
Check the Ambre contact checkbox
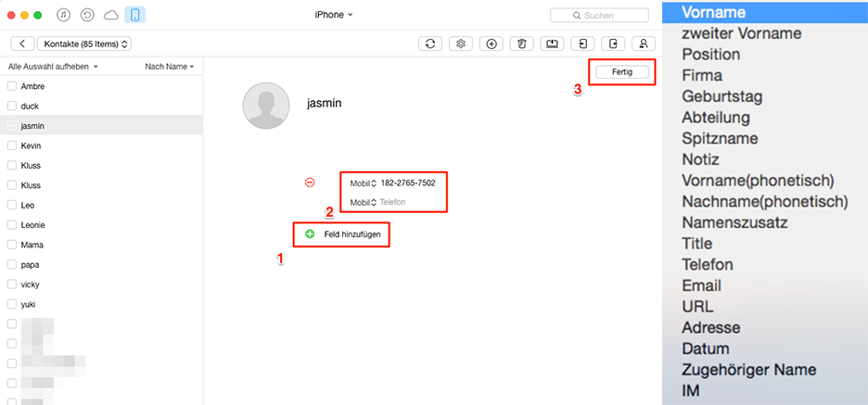12,86
